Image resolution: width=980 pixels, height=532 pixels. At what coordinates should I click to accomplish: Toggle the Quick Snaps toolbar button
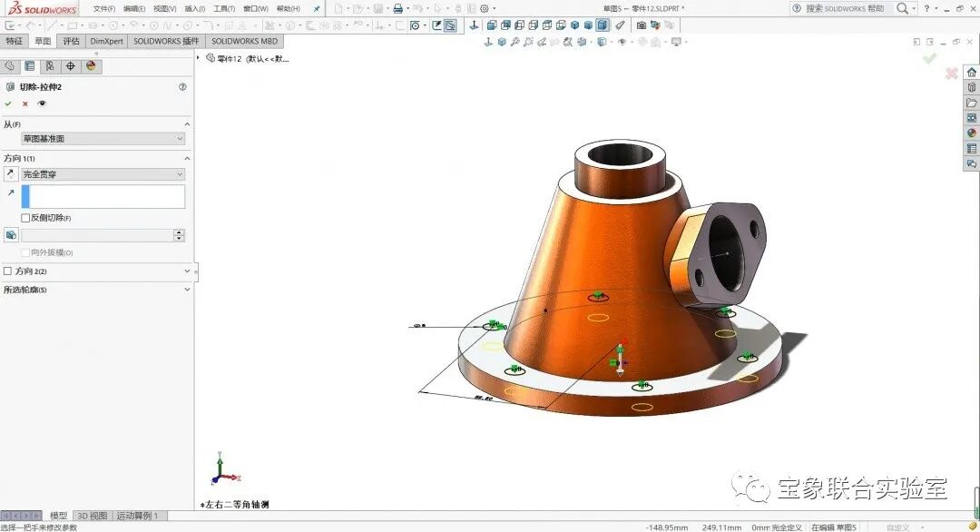[x=415, y=25]
